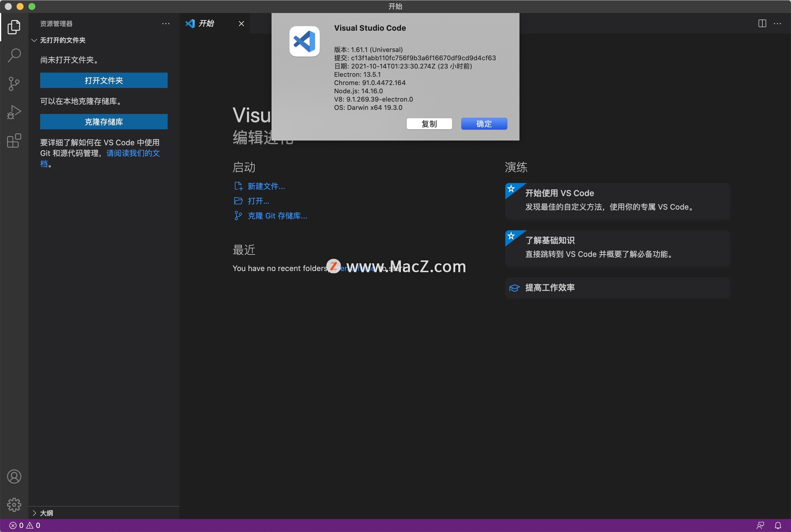Click 确定 button in about dialog

[x=484, y=124]
